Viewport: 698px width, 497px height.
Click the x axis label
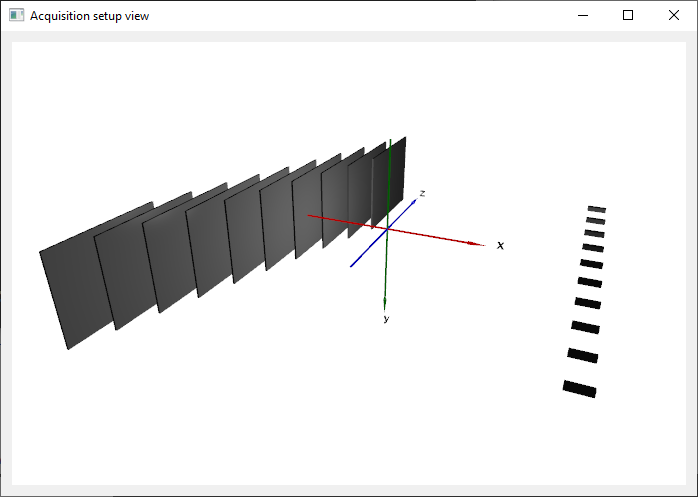pyautogui.click(x=500, y=245)
